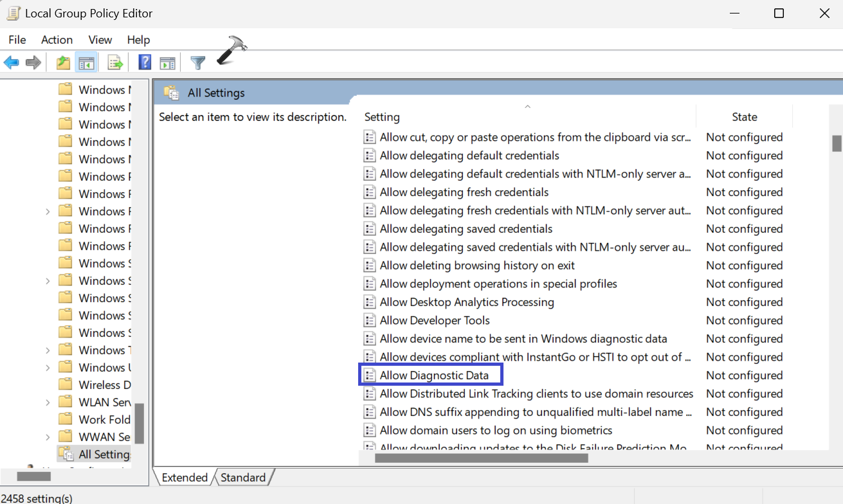The image size is (843, 504).
Task: Expand the WWAN Service tree node
Action: coord(48,437)
